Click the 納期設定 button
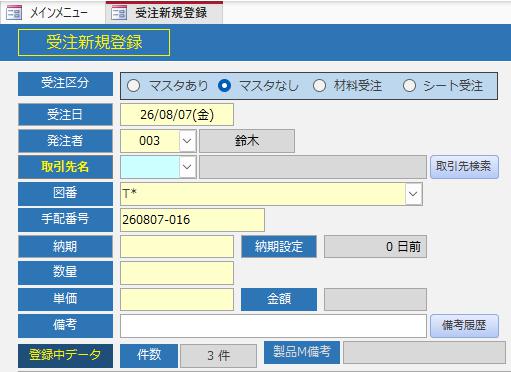Image resolution: width=511 pixels, height=372 pixels. (x=279, y=247)
